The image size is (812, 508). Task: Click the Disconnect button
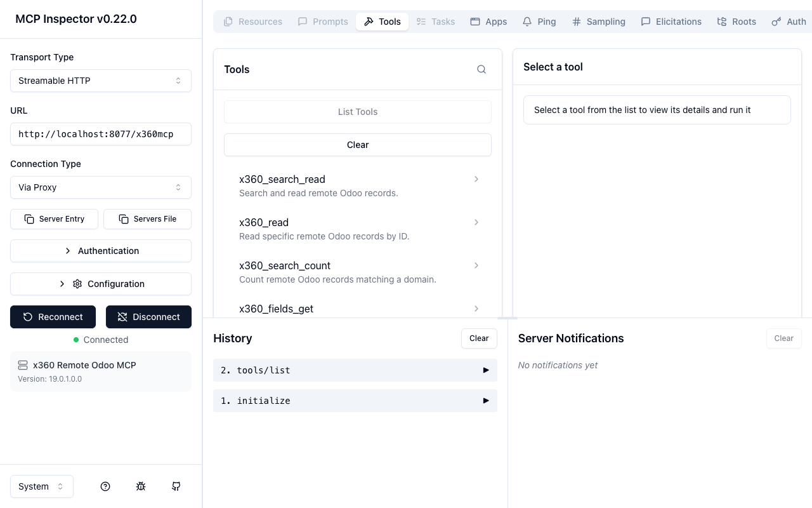[148, 317]
